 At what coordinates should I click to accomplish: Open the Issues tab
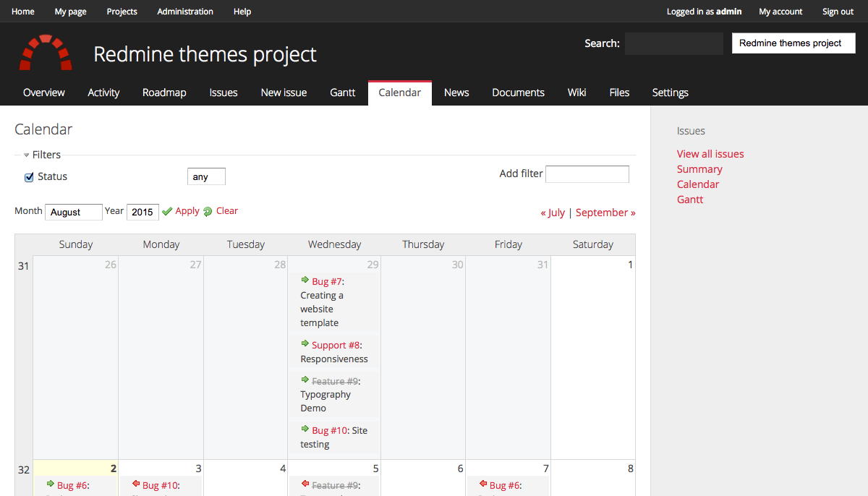tap(224, 93)
